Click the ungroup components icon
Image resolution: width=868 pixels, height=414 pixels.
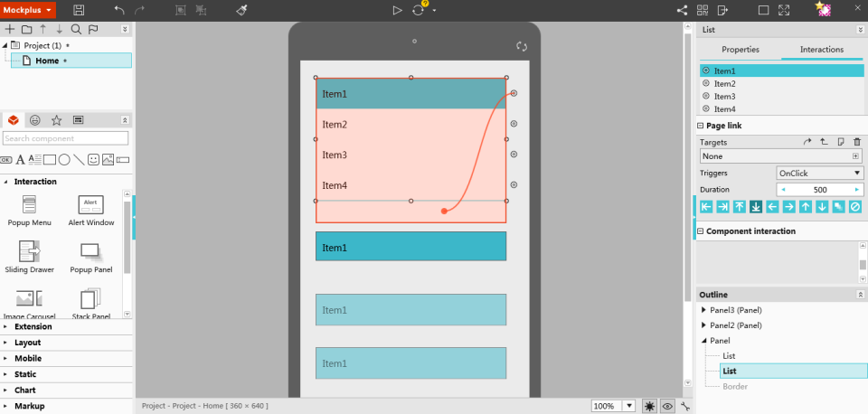coord(201,10)
